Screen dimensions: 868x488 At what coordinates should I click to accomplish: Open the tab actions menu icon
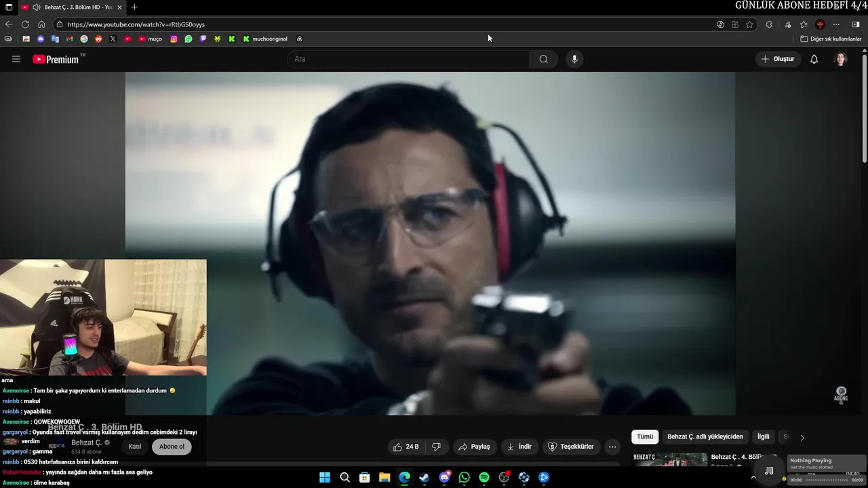(9, 7)
